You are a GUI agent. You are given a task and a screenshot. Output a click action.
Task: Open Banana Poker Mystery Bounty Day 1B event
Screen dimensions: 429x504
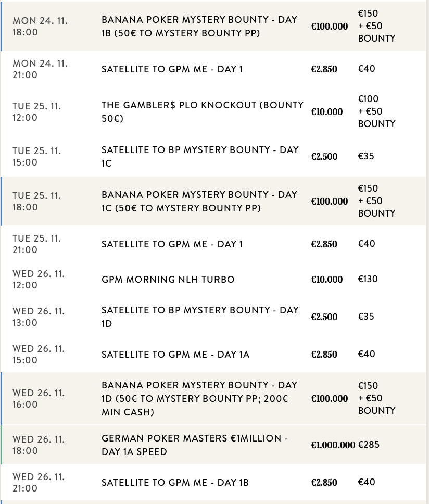tap(199, 26)
